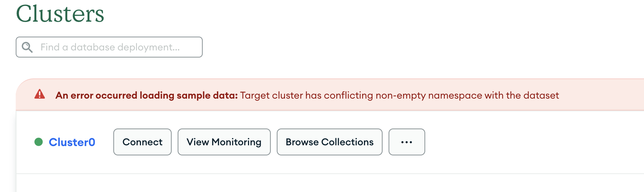The height and width of the screenshot is (192, 644).
Task: Click the 'Target cluster has conflicting' message text
Action: coord(307,95)
